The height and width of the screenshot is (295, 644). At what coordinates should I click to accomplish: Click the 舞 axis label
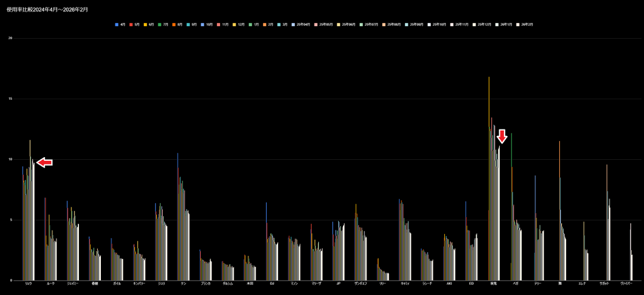click(x=560, y=283)
